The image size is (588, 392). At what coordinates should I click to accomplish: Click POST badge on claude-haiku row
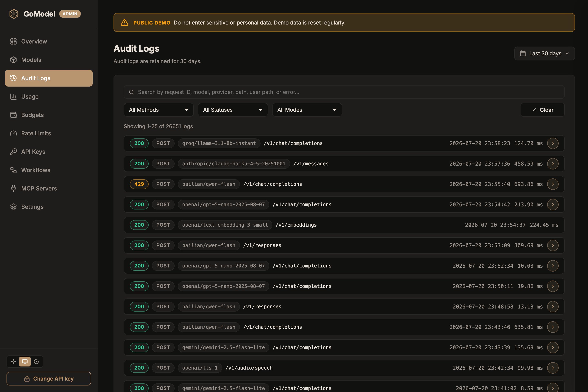(163, 164)
